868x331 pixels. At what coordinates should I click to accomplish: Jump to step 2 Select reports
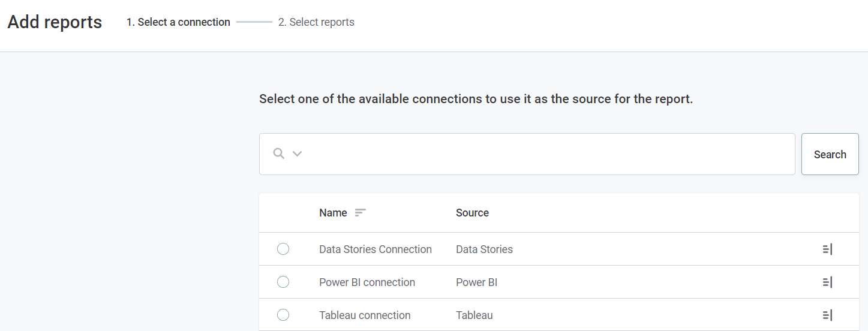pos(316,22)
